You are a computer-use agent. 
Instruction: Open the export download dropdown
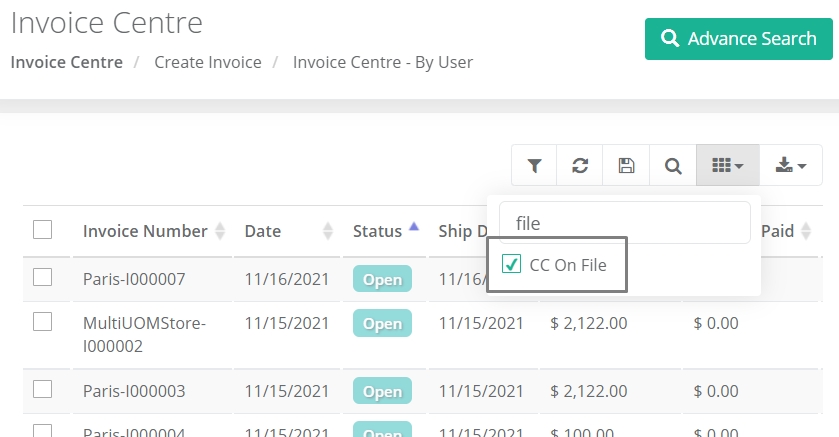791,165
